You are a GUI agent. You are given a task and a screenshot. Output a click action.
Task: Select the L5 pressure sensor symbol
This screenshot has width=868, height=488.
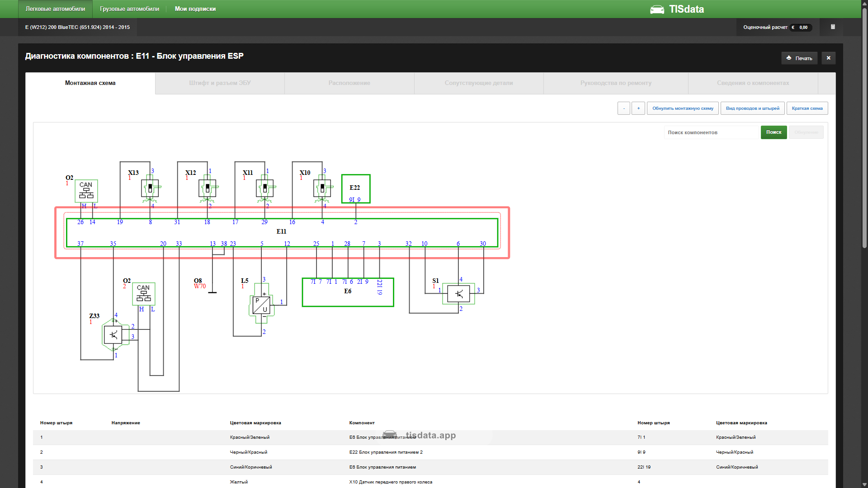click(261, 304)
